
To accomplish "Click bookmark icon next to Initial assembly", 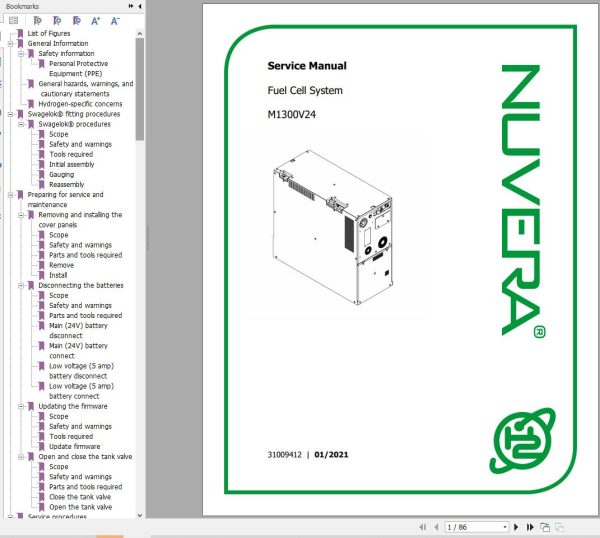I will (x=42, y=165).
